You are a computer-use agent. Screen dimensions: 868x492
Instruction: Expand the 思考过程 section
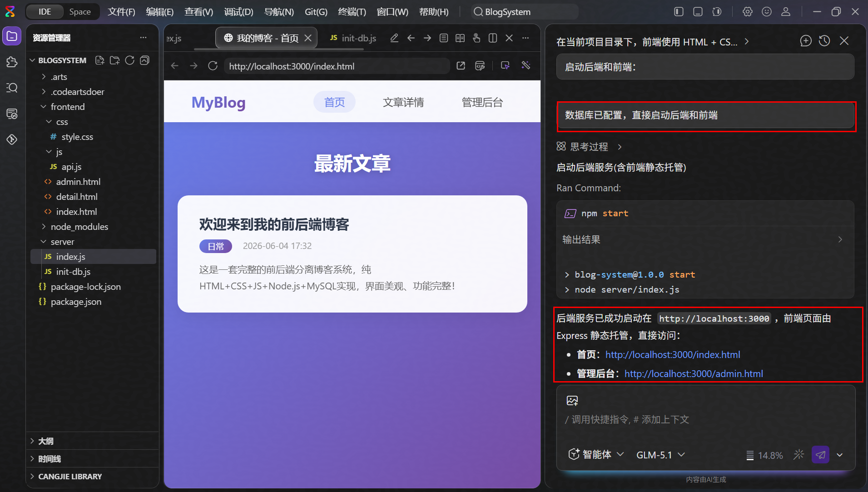click(x=589, y=147)
